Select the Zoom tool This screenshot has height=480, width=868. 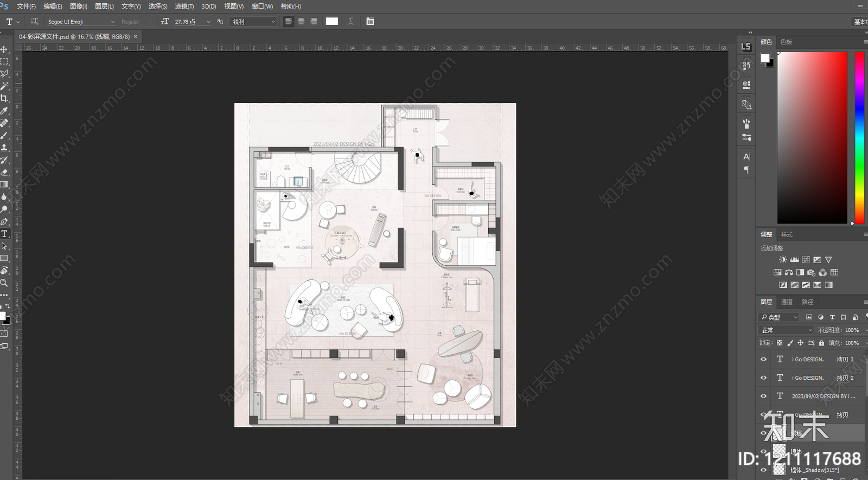[x=4, y=283]
